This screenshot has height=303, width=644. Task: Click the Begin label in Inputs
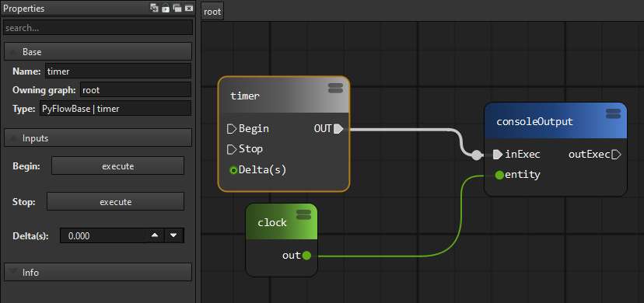tap(26, 166)
